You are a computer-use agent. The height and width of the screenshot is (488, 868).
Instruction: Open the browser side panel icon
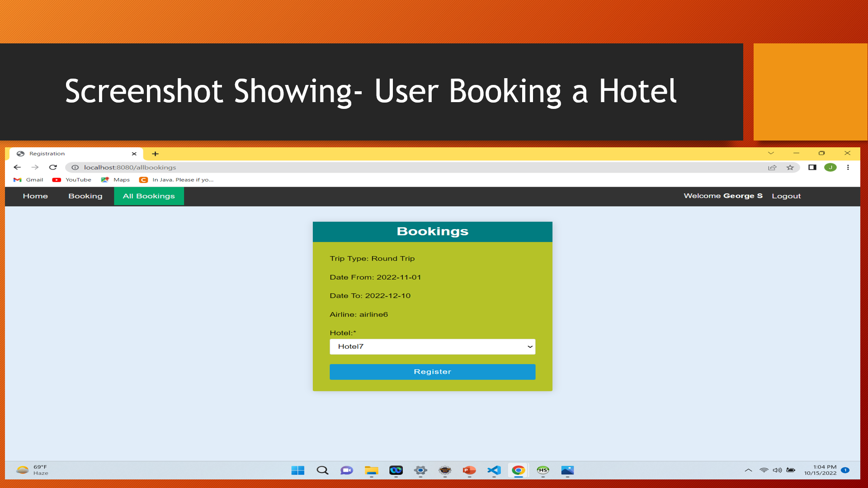812,167
